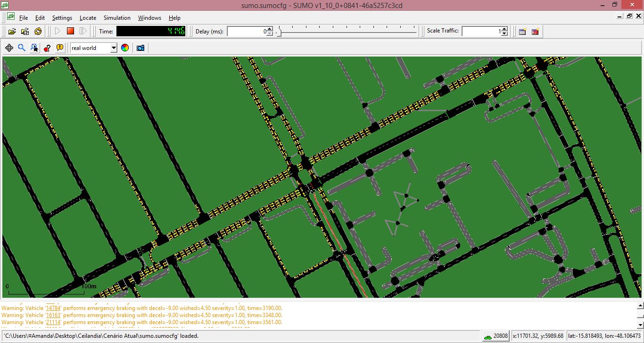Toggle the tooltip speech-bubble button
Image resolution: width=644 pixels, height=343 pixels.
[x=60, y=48]
